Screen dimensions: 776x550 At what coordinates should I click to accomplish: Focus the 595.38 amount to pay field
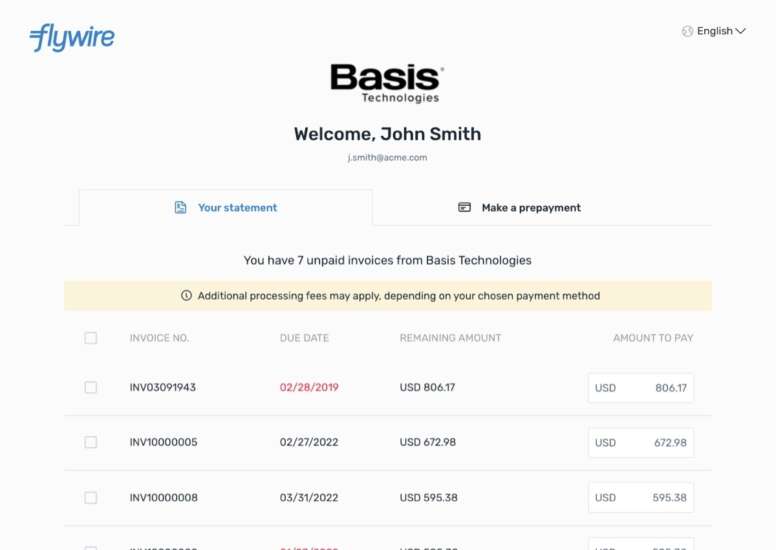[641, 498]
